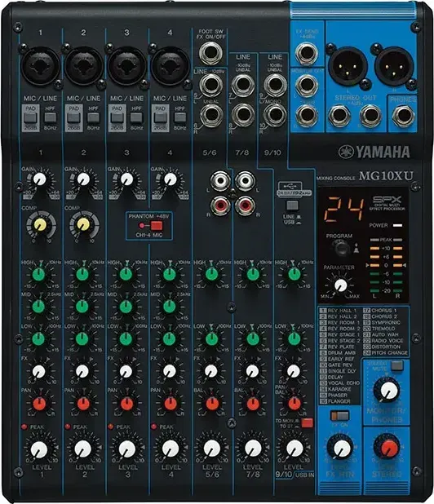434x504 pixels.
Task: Click the FOOT SW FX ON/OFF jack
Action: click(210, 53)
